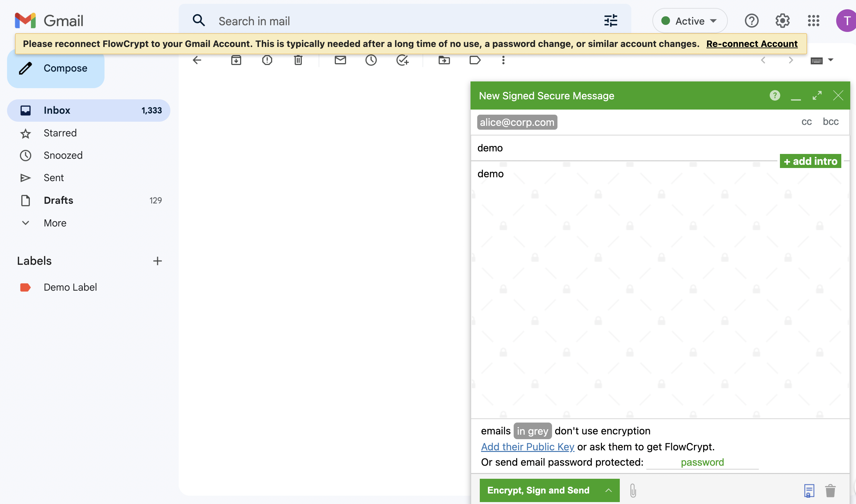856x504 pixels.
Task: Click the Re-connect Account link
Action: (751, 43)
